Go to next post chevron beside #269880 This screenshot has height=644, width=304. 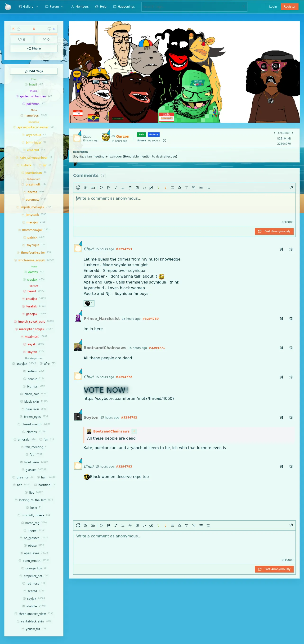[x=292, y=133]
